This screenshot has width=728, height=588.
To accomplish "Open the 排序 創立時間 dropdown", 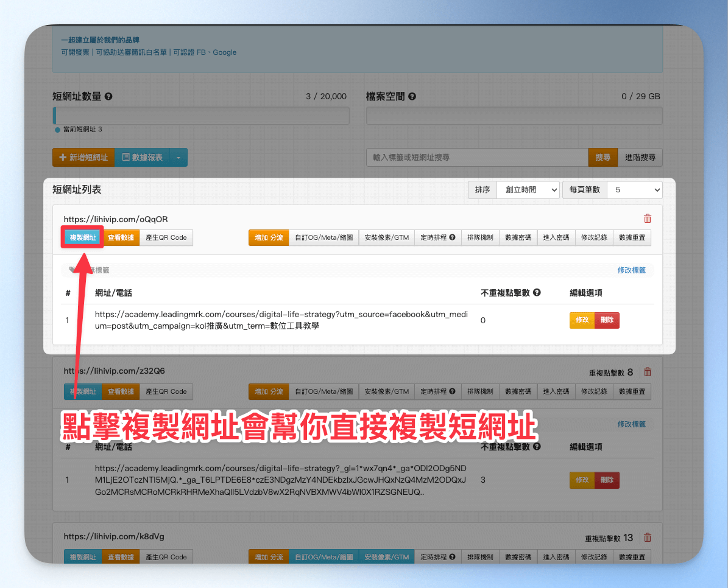I will pos(528,190).
